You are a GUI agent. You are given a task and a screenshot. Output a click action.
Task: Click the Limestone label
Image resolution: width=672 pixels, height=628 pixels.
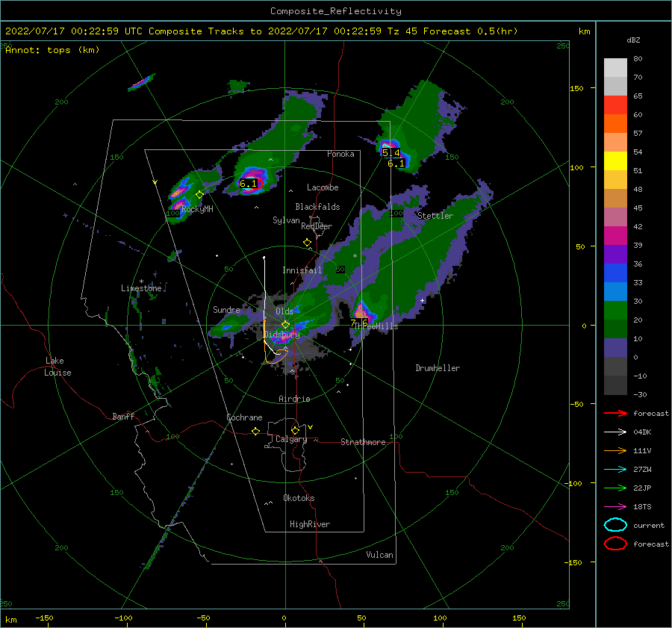(x=141, y=288)
